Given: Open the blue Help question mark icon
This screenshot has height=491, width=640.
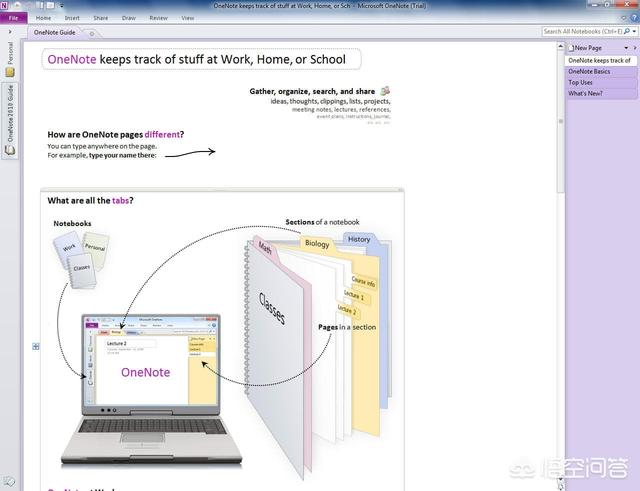Looking at the screenshot, I should coord(635,18).
